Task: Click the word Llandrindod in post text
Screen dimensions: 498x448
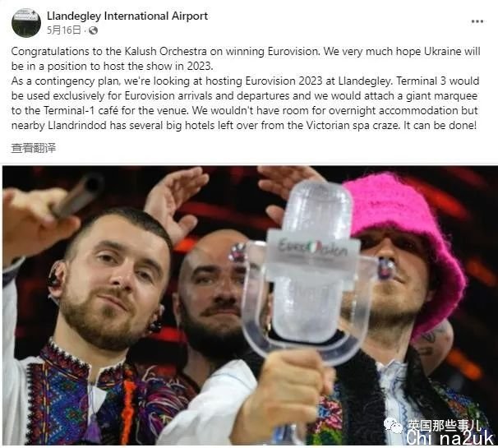Action: (77, 125)
